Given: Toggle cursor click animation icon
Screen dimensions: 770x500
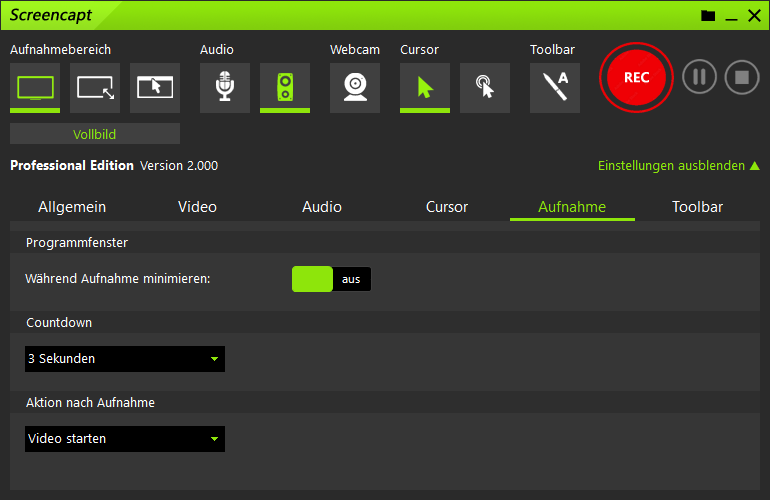Looking at the screenshot, I should (485, 87).
